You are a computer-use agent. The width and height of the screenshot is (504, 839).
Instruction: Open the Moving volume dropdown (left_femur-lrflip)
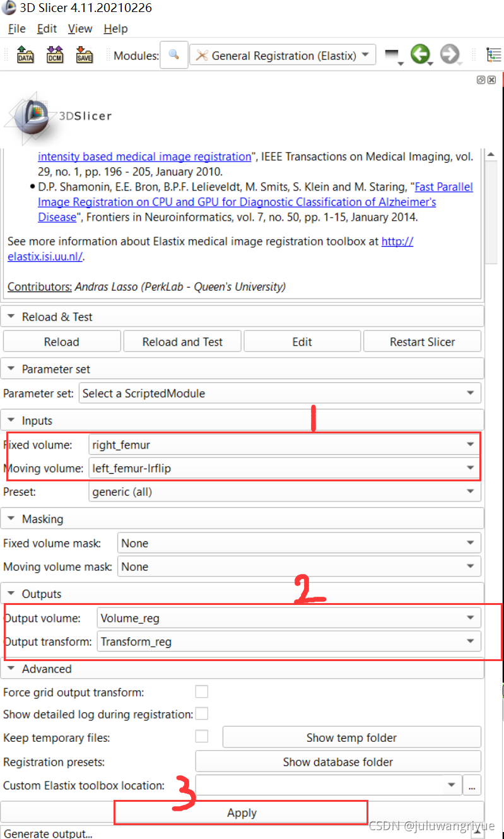click(284, 468)
